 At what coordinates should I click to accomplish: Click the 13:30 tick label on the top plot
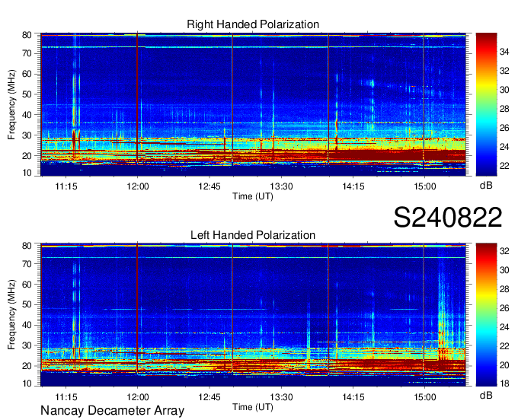point(281,186)
